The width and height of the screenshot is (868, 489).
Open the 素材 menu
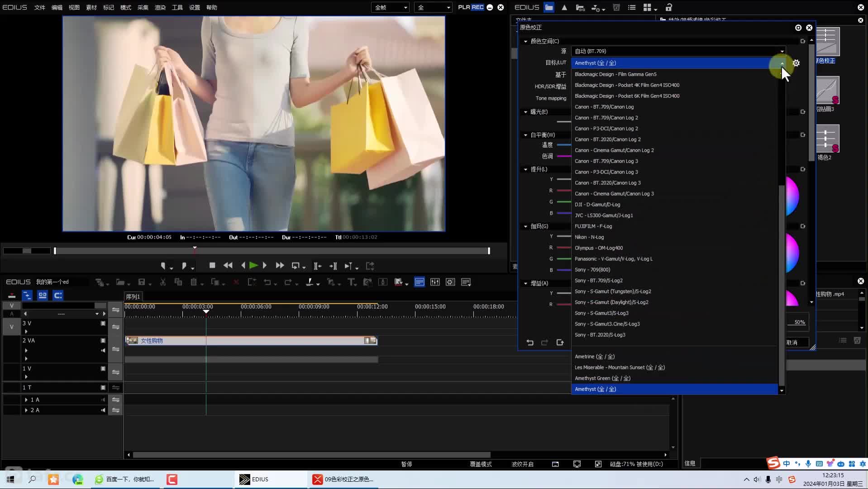[x=91, y=7]
